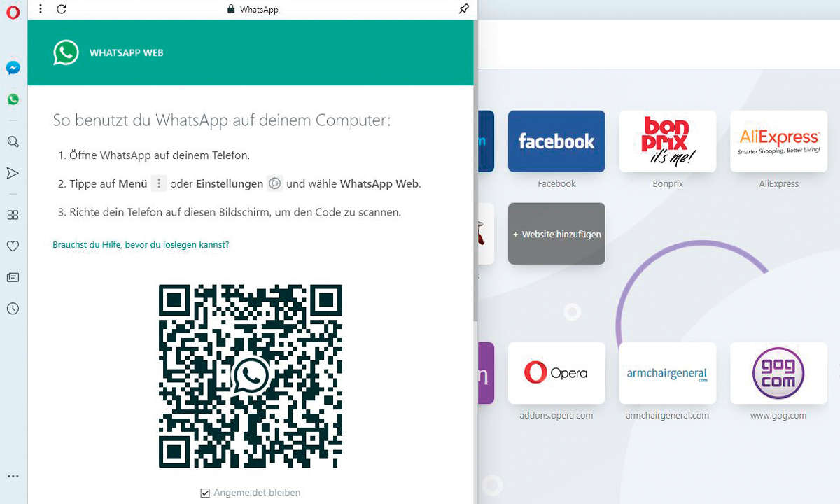Open the sidebar search icon
This screenshot has height=504, width=840.
(13, 141)
